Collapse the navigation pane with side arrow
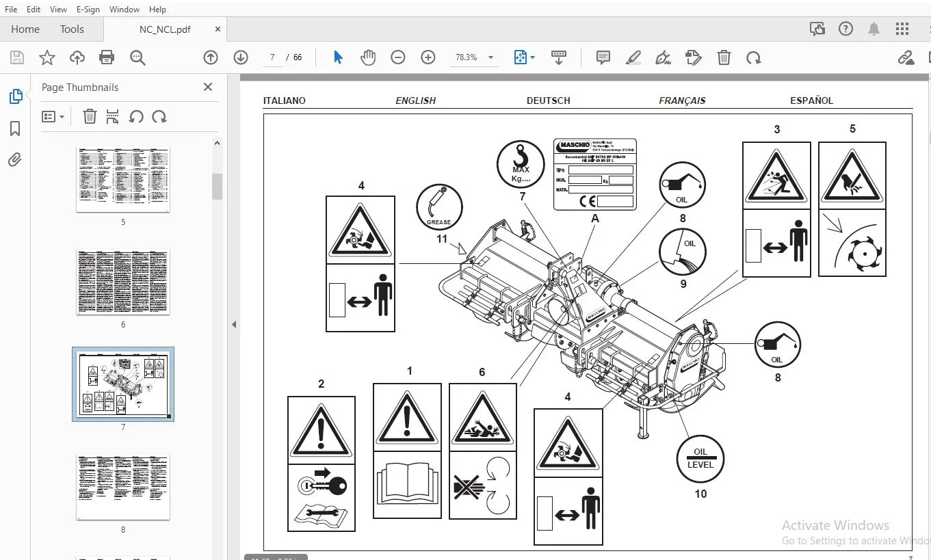This screenshot has width=931, height=560. click(x=234, y=324)
